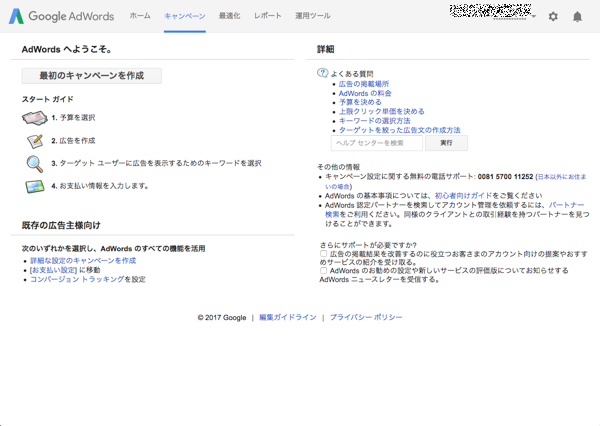The image size is (600, 426).
Task: Click the © 2017 Google text
Action: coord(222,318)
